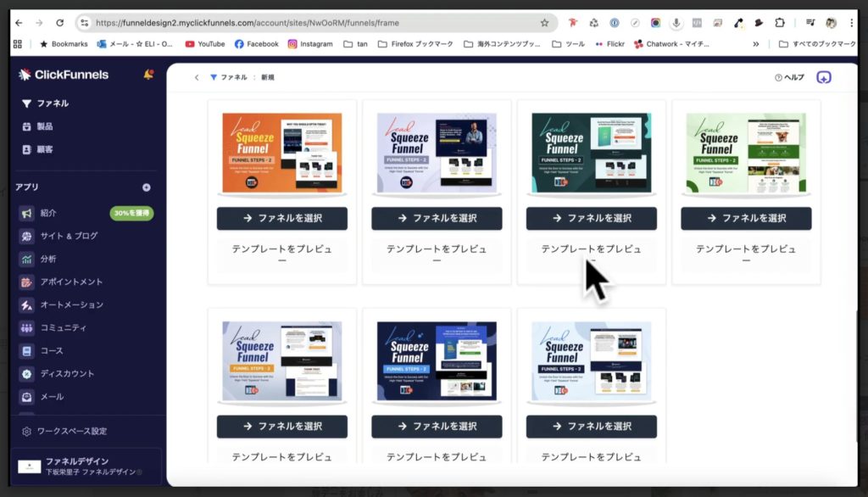Click the plus icon next to アプリ
Image resolution: width=868 pixels, height=497 pixels.
click(x=147, y=187)
